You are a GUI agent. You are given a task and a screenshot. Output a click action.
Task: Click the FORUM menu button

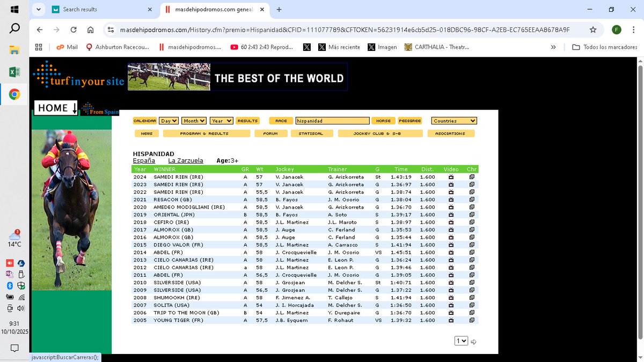(270, 133)
